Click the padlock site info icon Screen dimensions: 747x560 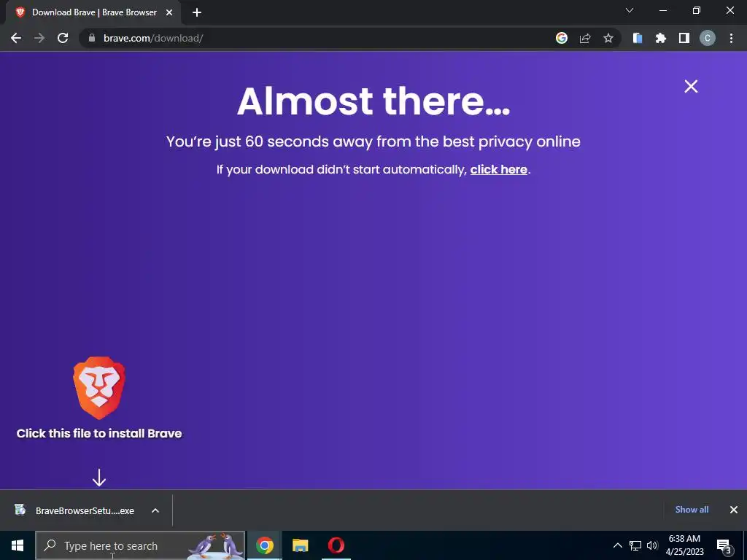(x=92, y=38)
